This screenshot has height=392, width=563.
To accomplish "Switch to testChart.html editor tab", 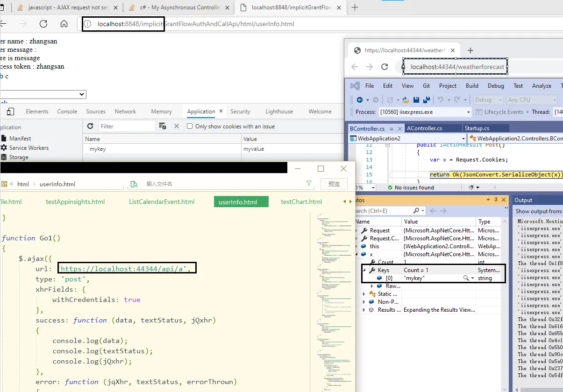I will (x=301, y=202).
